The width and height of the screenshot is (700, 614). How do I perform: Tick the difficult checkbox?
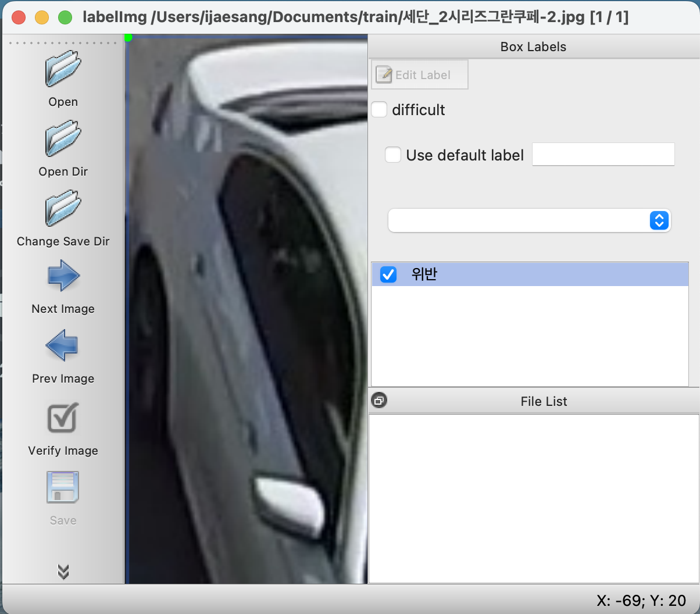coord(379,109)
